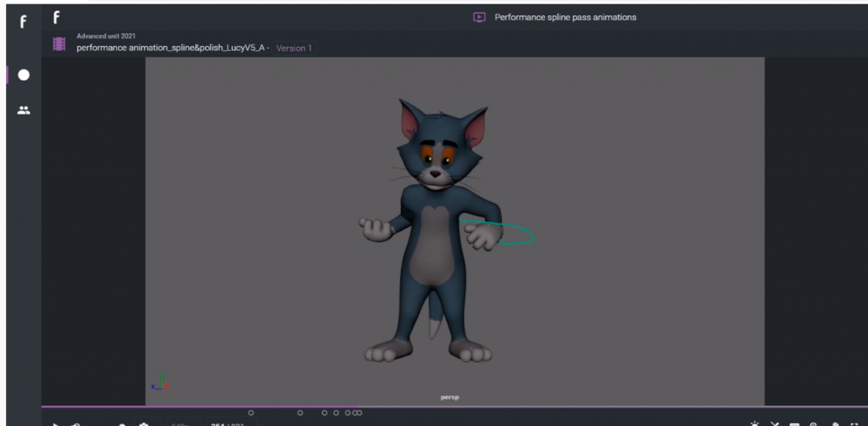Click the leftmost annotation marker on the timeline
This screenshot has height=426, width=868.
coord(251,412)
